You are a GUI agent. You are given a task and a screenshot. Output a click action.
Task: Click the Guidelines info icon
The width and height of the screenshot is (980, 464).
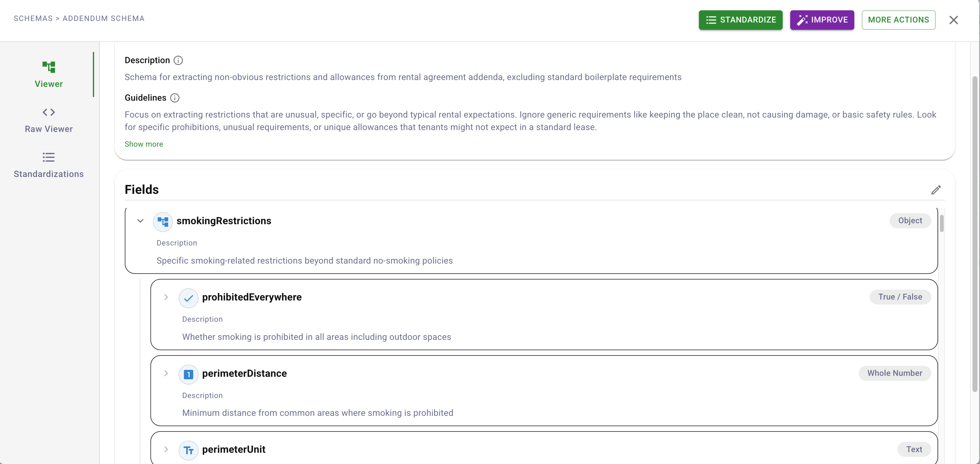click(x=174, y=98)
